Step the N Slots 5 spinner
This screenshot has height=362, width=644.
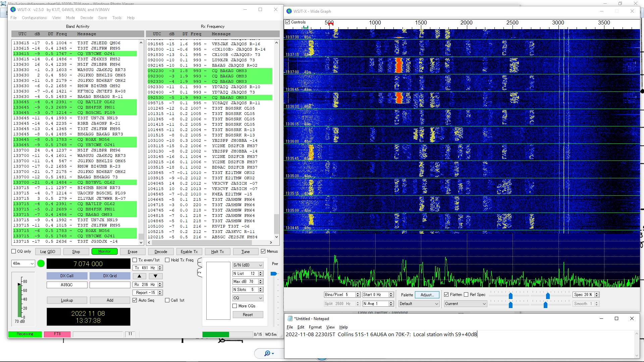click(261, 290)
